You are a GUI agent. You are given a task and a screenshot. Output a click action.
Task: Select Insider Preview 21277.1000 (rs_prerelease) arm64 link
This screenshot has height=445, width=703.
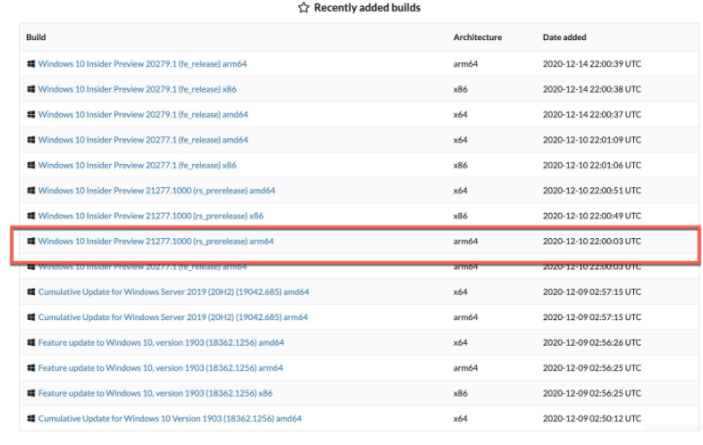click(x=155, y=241)
